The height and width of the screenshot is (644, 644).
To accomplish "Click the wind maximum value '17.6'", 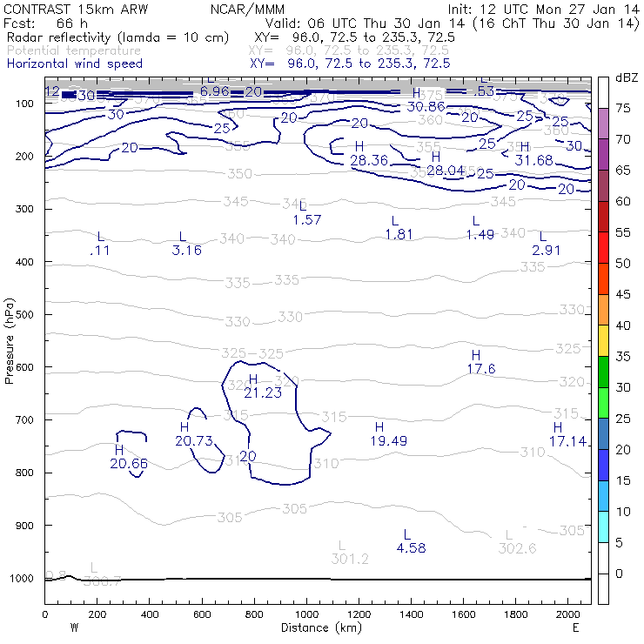I will point(481,369).
